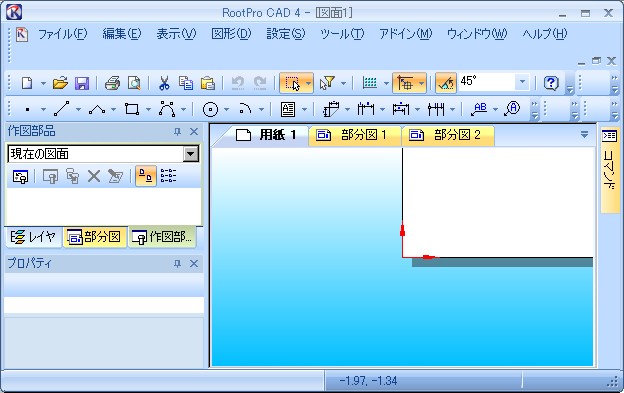The image size is (624, 393).
Task: Open dropdown arrow next to line tool
Action: [x=78, y=109]
